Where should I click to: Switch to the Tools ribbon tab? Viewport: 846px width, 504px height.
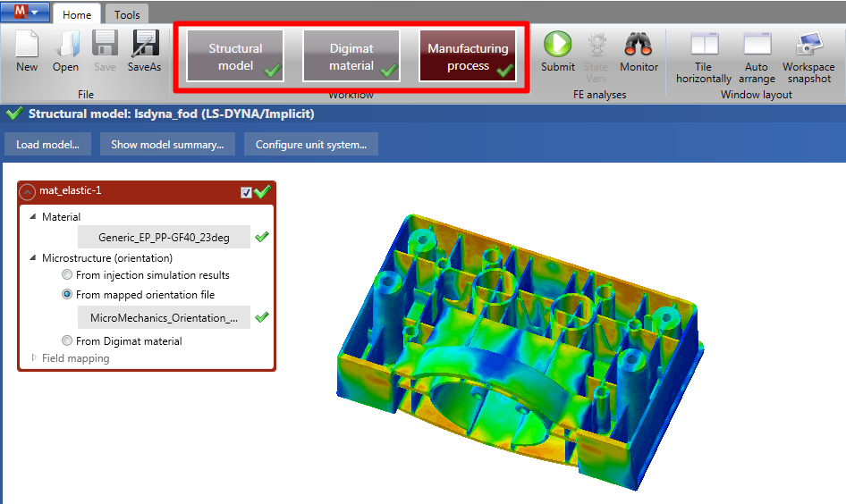tap(127, 14)
